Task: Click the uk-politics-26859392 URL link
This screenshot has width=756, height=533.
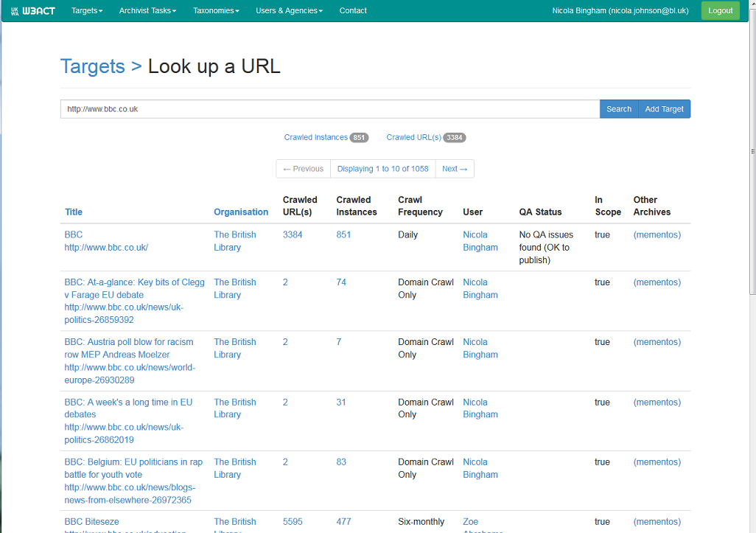Action: pyautogui.click(x=124, y=313)
